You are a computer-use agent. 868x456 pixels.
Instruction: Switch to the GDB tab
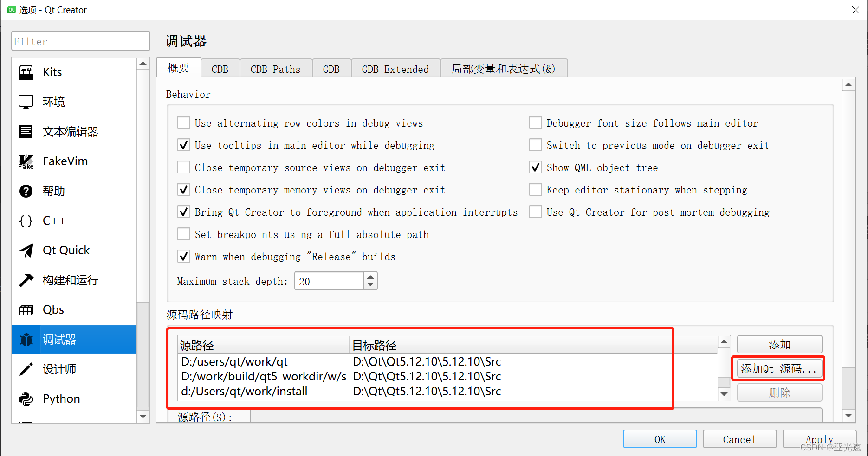(x=331, y=68)
